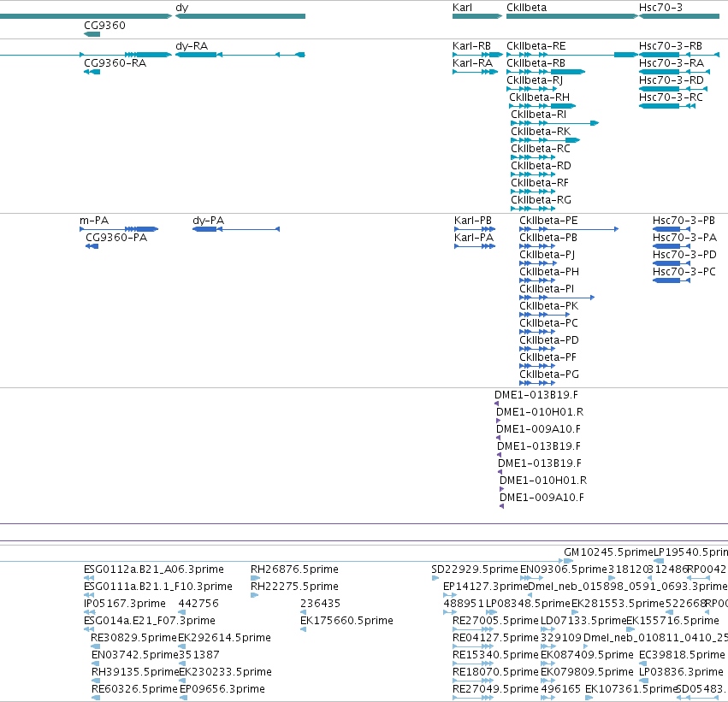Click the CkIIbeta gene label

point(526,8)
